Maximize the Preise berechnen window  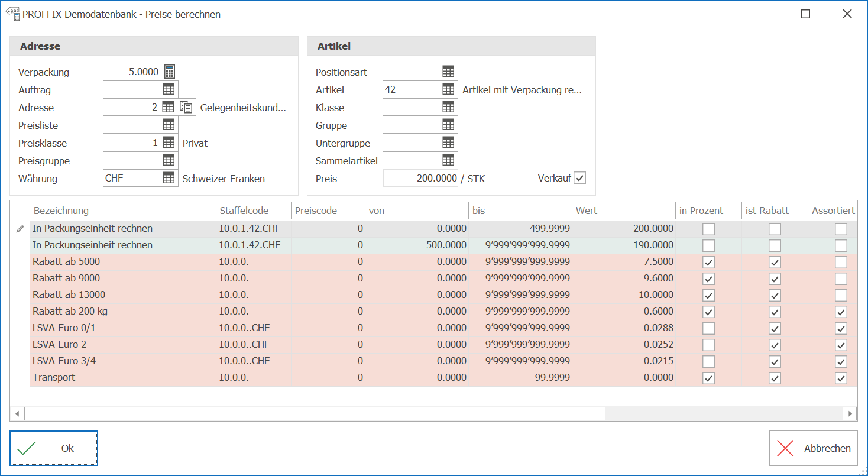pyautogui.click(x=805, y=14)
